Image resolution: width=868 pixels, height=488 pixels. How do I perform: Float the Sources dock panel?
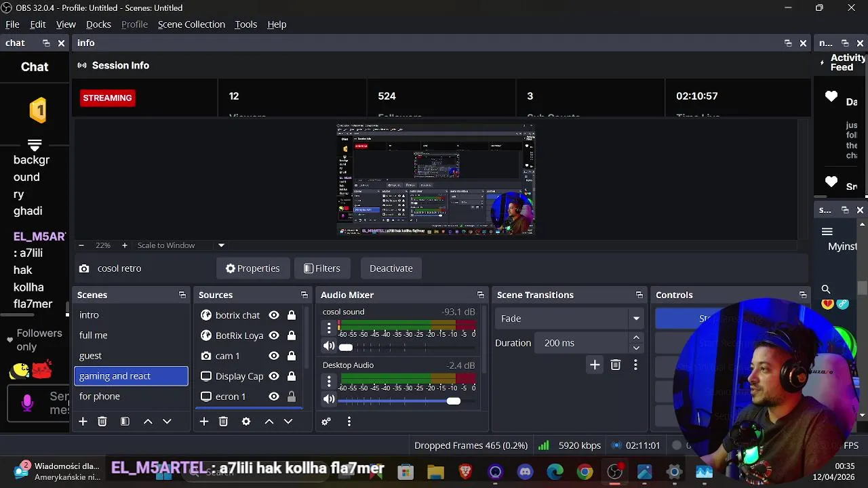click(304, 295)
